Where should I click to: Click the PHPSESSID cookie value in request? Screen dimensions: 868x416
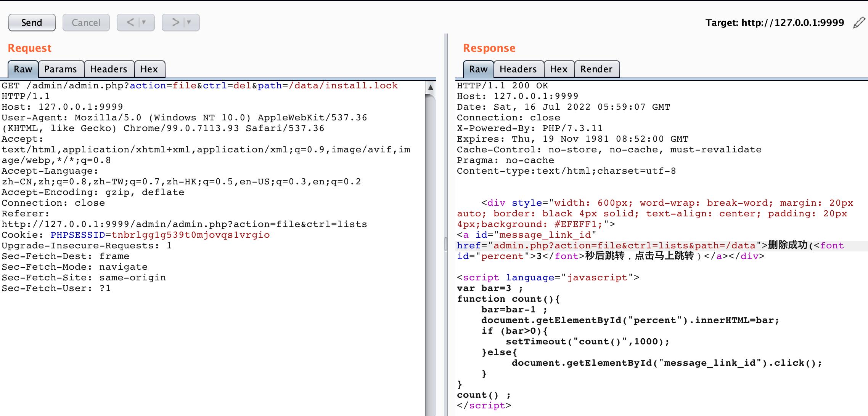[191, 235]
